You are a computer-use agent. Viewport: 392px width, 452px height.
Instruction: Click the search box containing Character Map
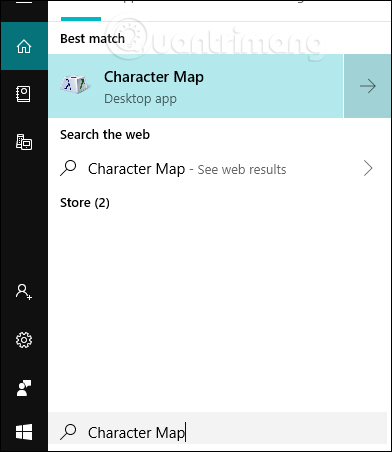point(218,432)
